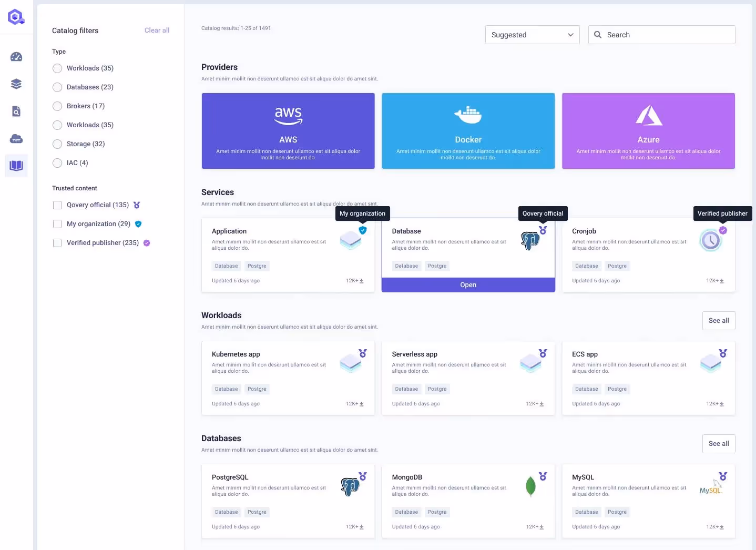This screenshot has width=756, height=550.
Task: Click the MongoDB leaf logo
Action: [530, 486]
